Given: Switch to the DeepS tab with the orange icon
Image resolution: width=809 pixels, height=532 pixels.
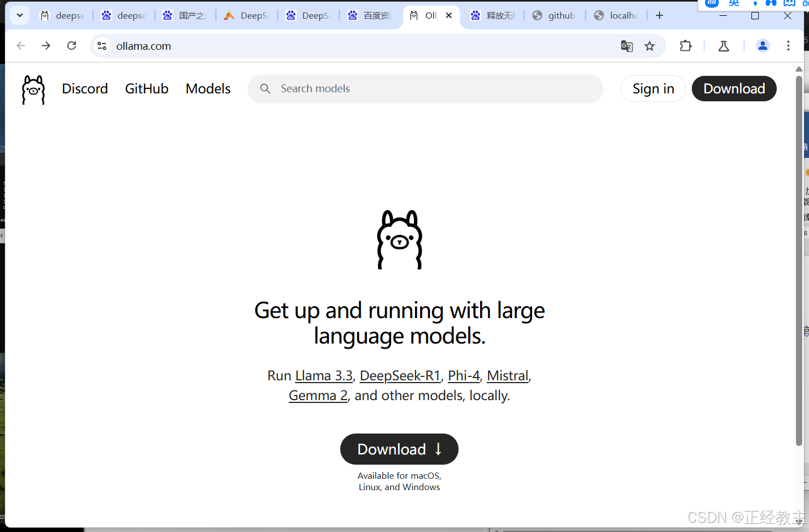Looking at the screenshot, I should [x=247, y=15].
